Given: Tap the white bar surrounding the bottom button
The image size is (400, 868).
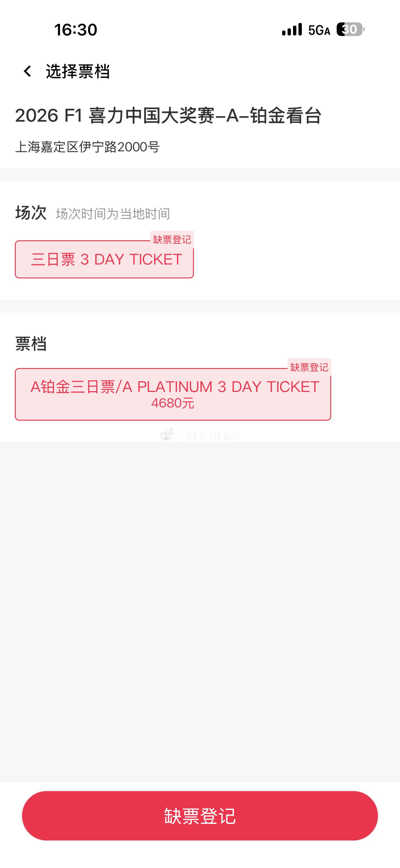Looking at the screenshot, I should tap(200, 854).
